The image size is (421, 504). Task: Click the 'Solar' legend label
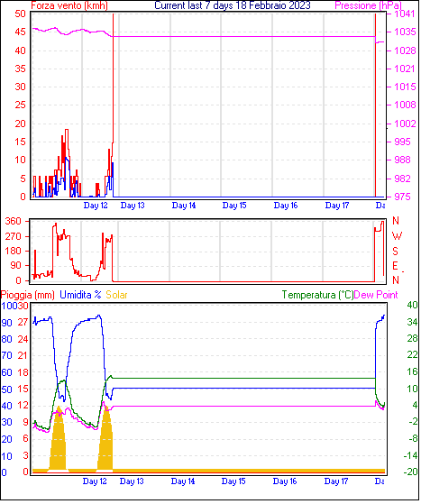(x=116, y=295)
